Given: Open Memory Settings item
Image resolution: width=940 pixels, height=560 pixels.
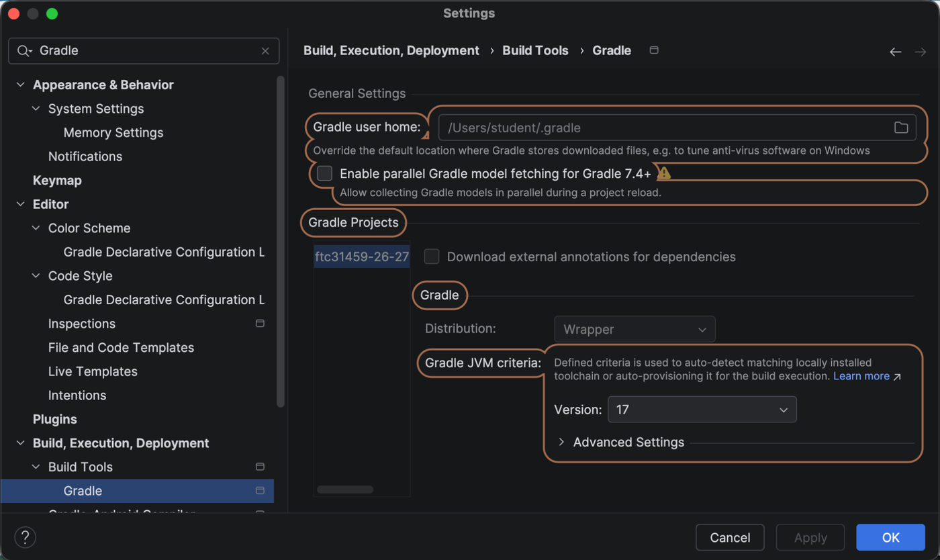Looking at the screenshot, I should pyautogui.click(x=113, y=132).
